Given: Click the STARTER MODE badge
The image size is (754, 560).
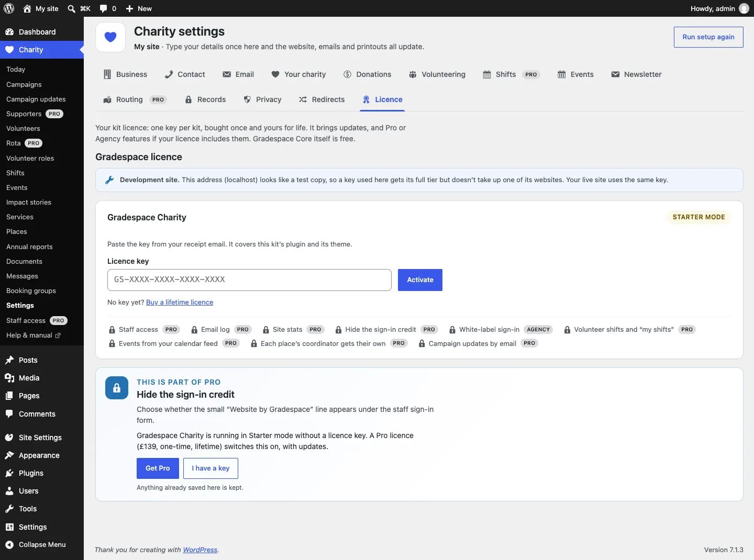Looking at the screenshot, I should click(x=698, y=217).
